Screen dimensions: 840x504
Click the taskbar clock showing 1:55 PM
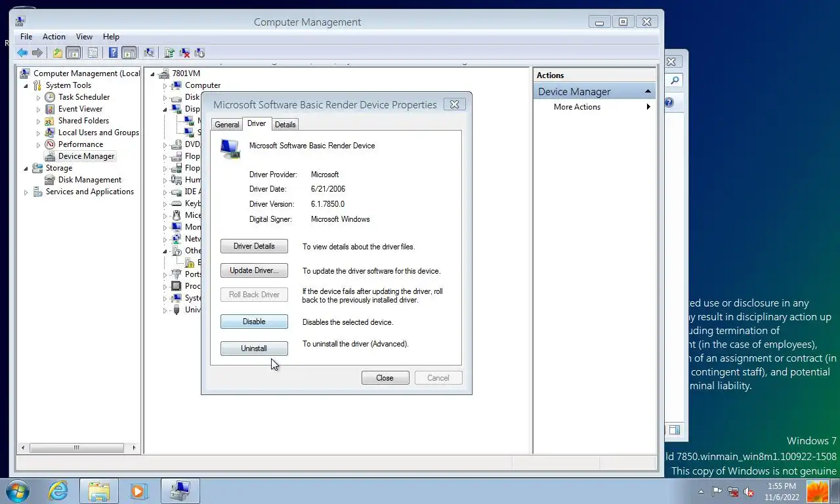click(x=781, y=492)
